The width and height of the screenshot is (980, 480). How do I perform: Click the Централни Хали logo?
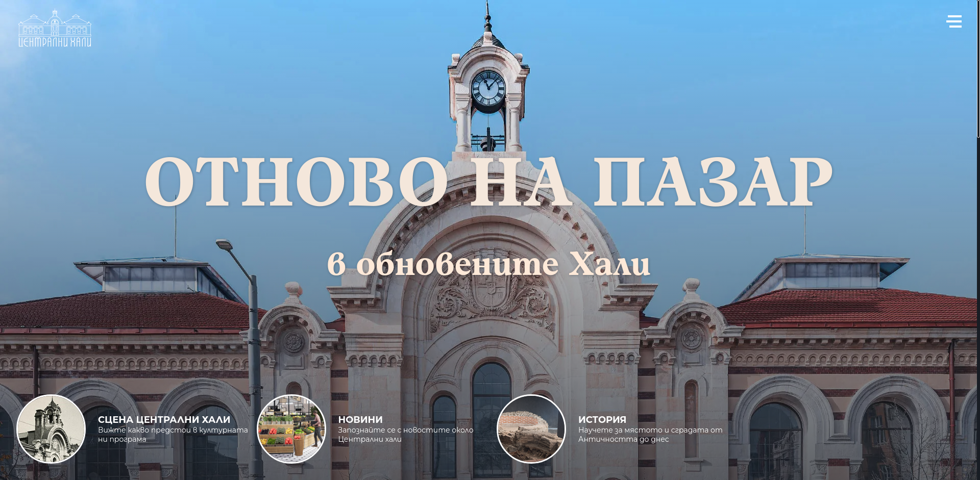(54, 28)
